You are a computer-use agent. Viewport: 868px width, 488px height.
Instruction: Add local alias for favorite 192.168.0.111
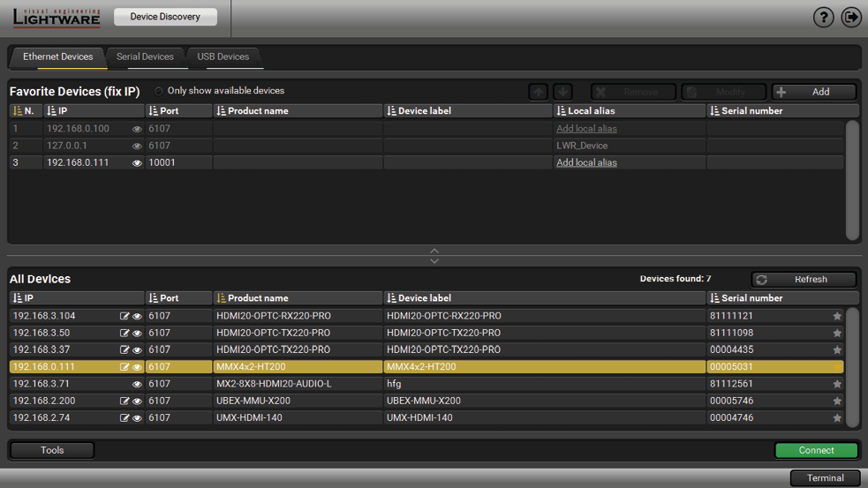pos(586,162)
